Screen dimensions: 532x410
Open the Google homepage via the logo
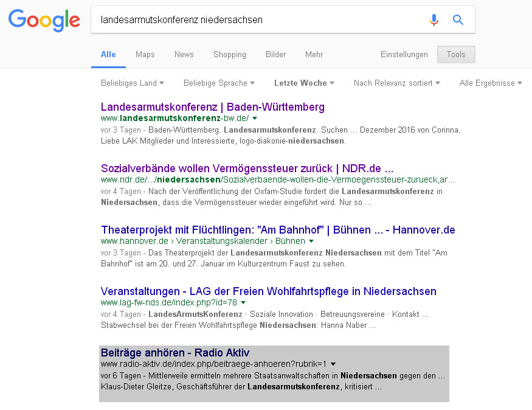44,20
